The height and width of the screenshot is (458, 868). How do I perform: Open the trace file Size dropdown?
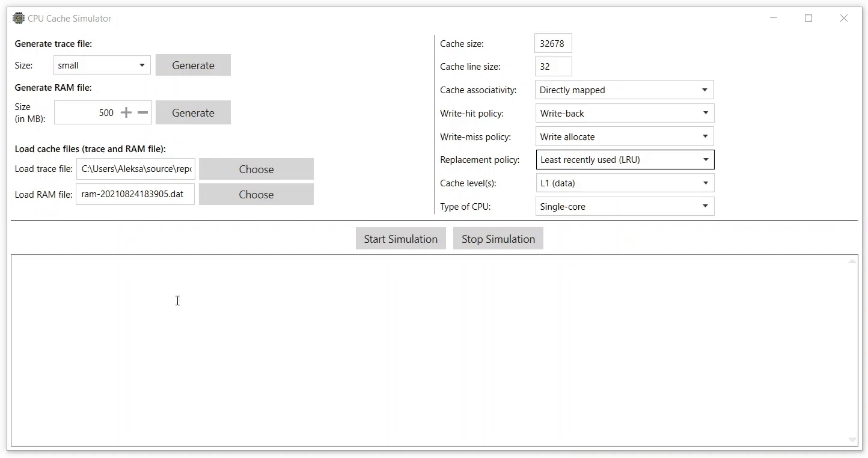(x=102, y=65)
